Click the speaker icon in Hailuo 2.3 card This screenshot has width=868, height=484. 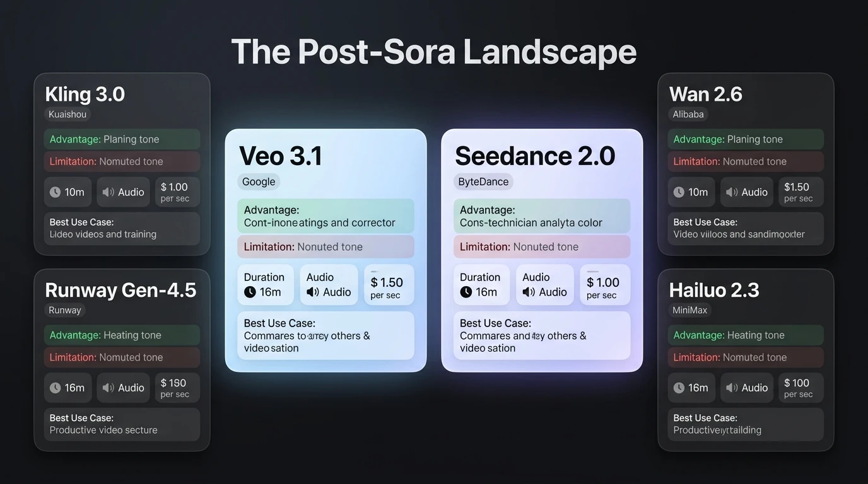732,388
